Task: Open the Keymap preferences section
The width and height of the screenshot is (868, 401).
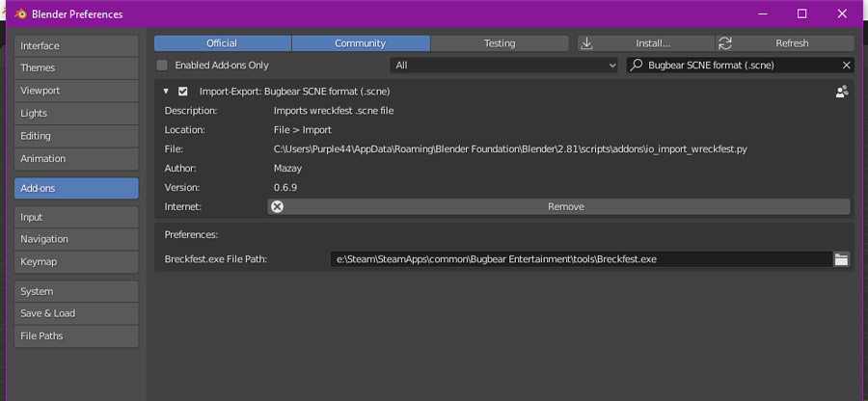Action: coord(76,262)
